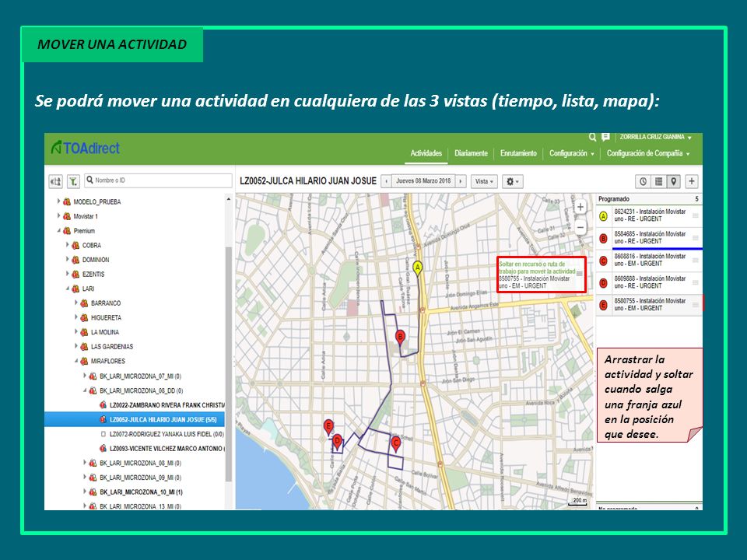The width and height of the screenshot is (747, 560).
Task: Select BK_LARI_MICROZONA_09_MI (0)
Action: click(141, 478)
